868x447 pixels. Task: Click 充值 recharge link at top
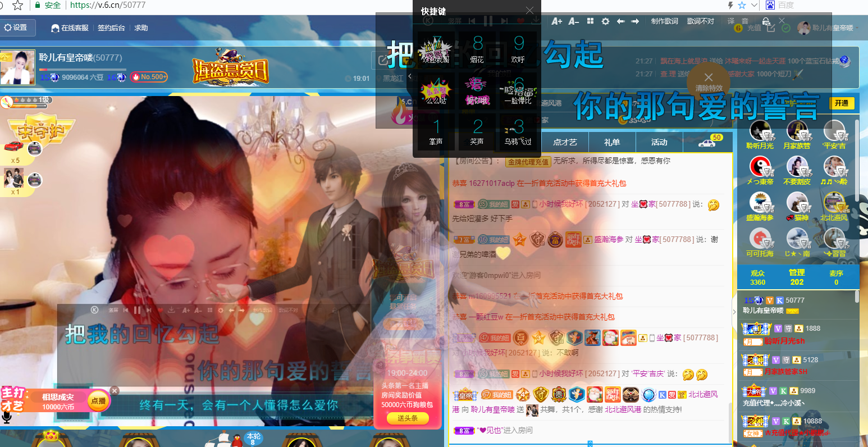click(754, 28)
